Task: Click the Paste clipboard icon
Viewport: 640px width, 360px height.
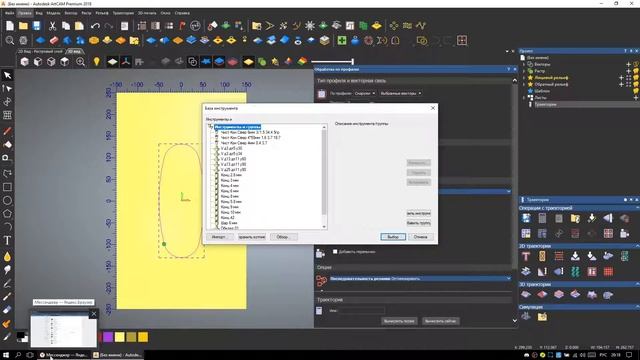Action: [79, 26]
